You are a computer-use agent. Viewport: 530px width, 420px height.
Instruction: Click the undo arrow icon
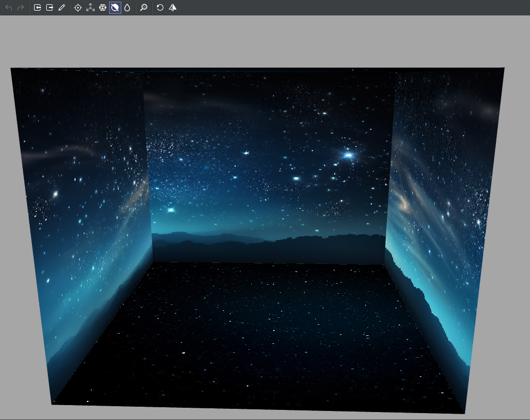coord(9,7)
